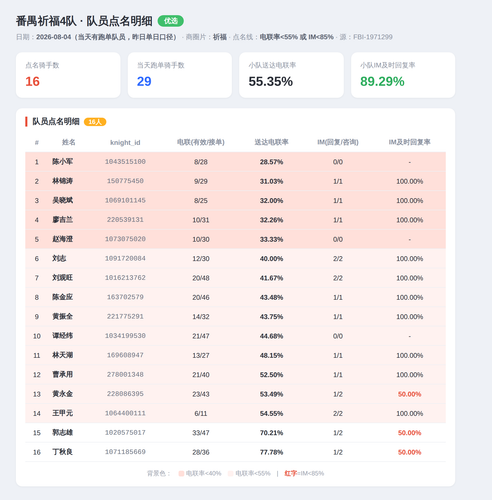Select rider name 黄永金 in row 13
Viewport: 492px width, 500px height.
click(62, 394)
